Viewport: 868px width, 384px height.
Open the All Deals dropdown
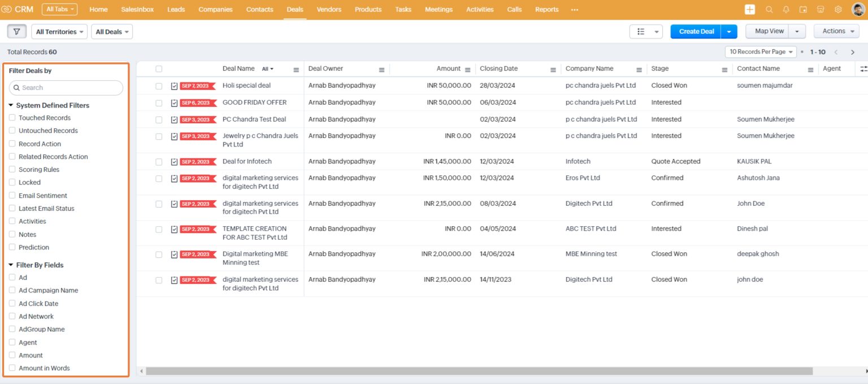111,31
